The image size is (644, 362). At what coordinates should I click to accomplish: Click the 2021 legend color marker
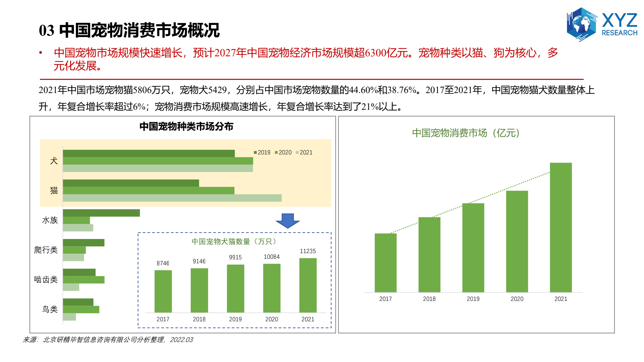point(297,152)
